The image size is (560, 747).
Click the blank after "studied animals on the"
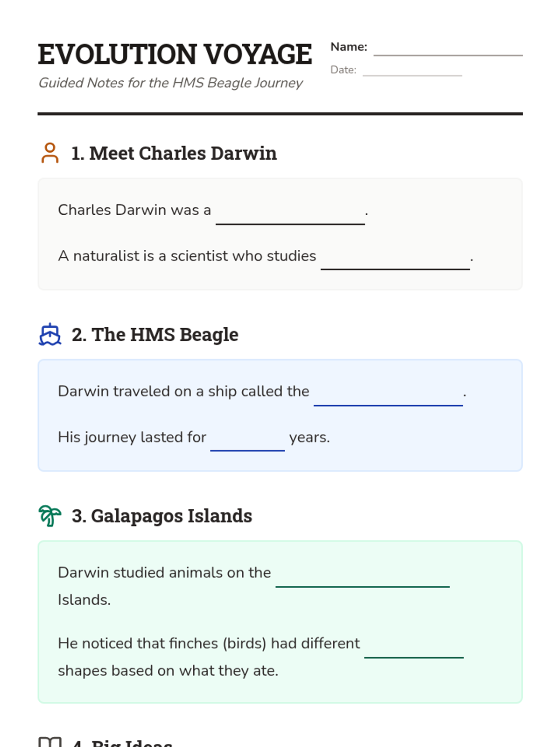point(362,577)
